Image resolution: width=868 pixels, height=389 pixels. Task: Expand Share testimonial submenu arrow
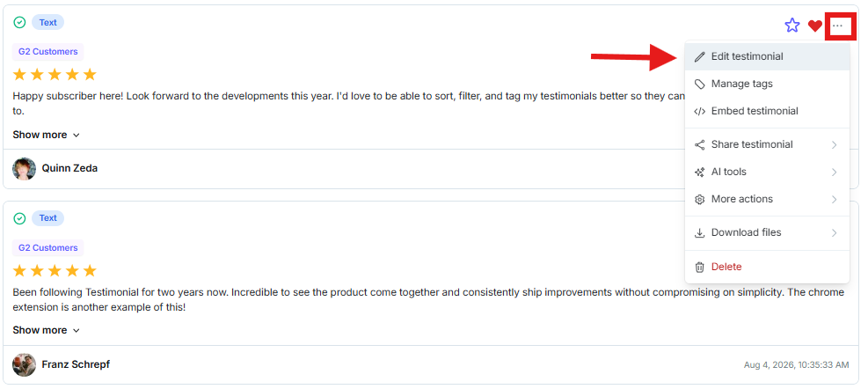(834, 144)
